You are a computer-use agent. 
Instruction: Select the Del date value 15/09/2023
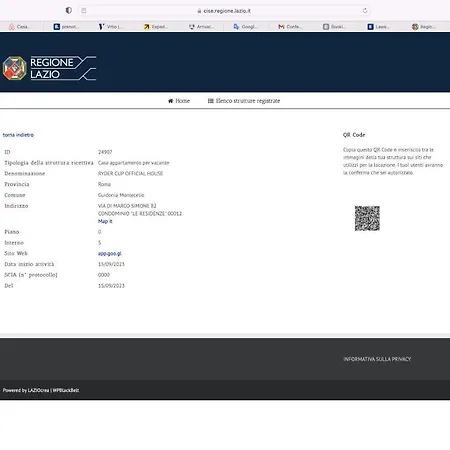tap(111, 286)
